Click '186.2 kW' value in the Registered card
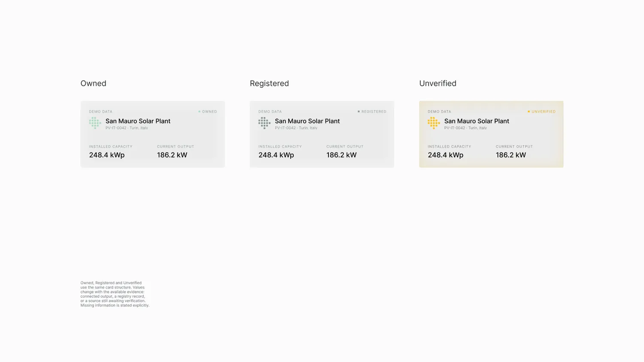The height and width of the screenshot is (362, 644). (341, 155)
